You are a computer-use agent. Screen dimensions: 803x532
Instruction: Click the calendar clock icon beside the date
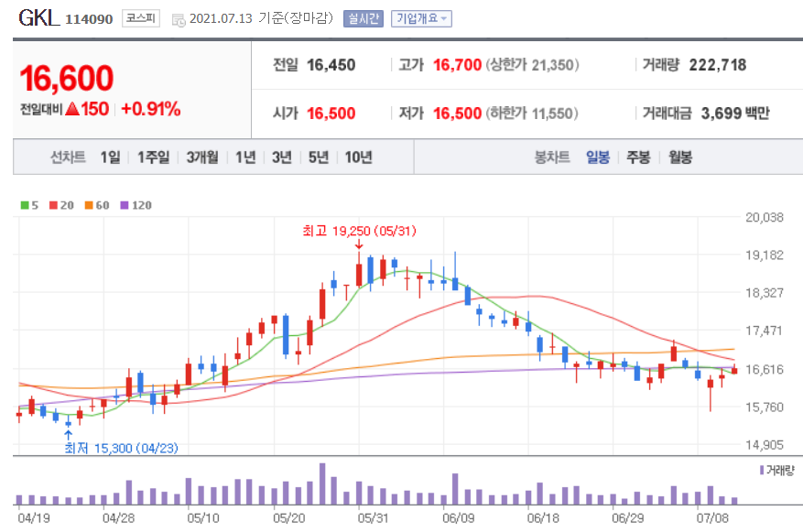(x=179, y=20)
